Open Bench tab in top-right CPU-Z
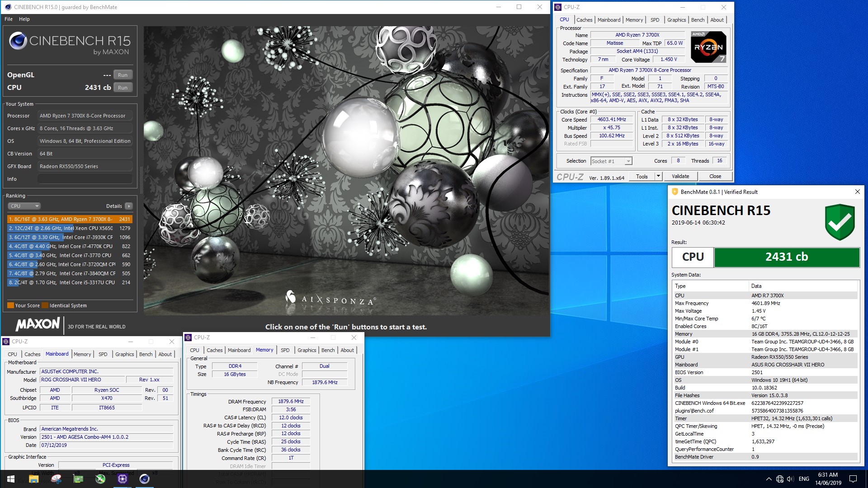 [x=698, y=20]
